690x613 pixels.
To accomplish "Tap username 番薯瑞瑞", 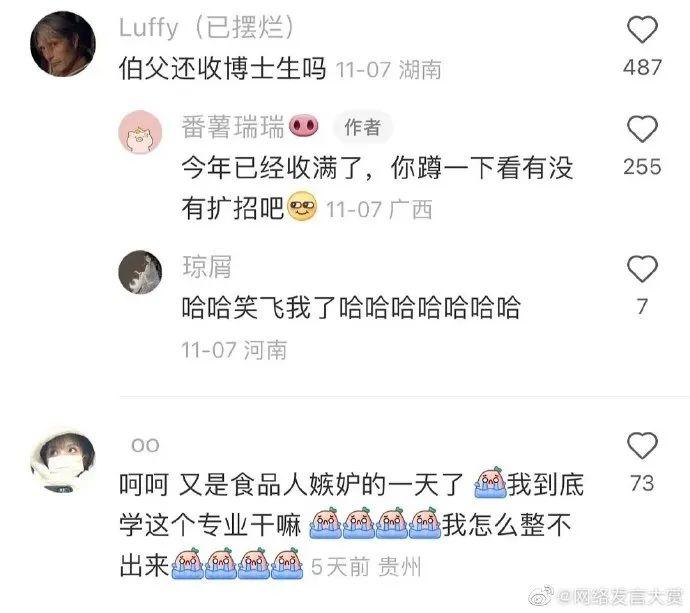I will click(x=233, y=127).
